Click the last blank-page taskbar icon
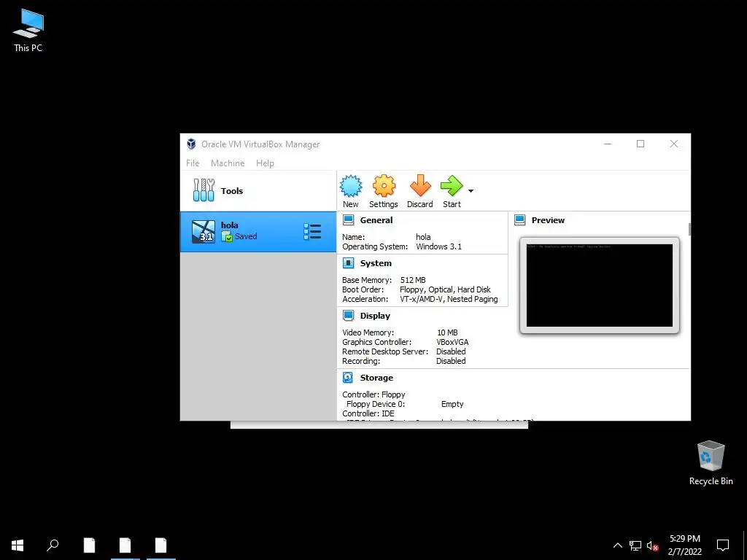Viewport: 747px width, 560px height. tap(161, 545)
